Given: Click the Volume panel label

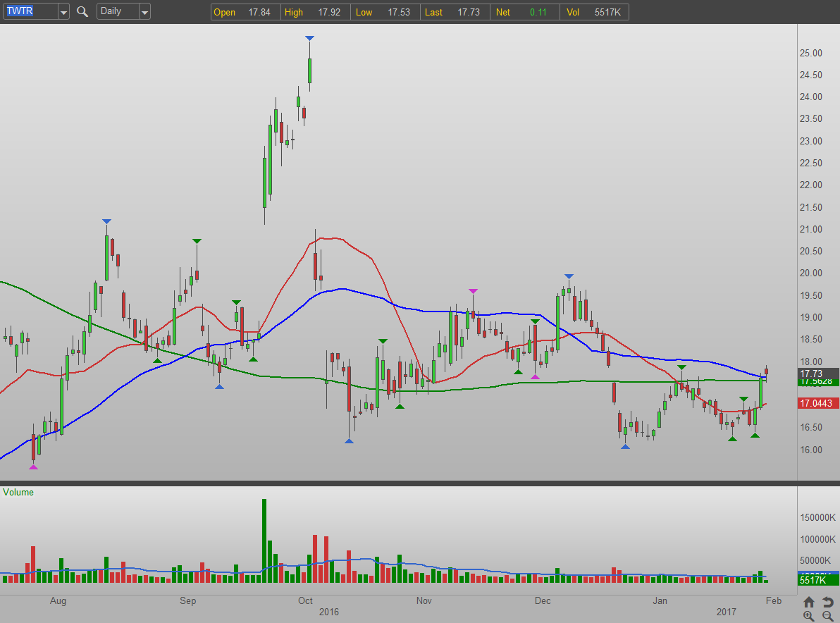Looking at the screenshot, I should tap(19, 492).
